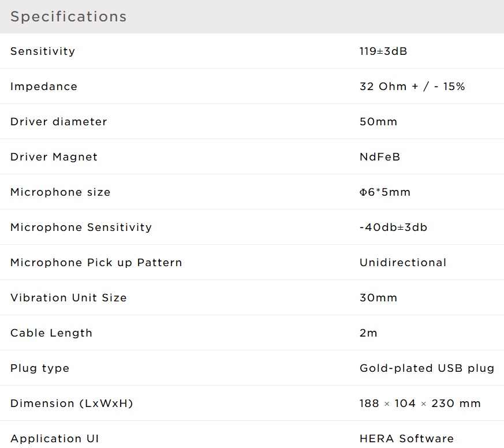504x448 pixels.
Task: Click the 2m cable length value
Action: [368, 333]
